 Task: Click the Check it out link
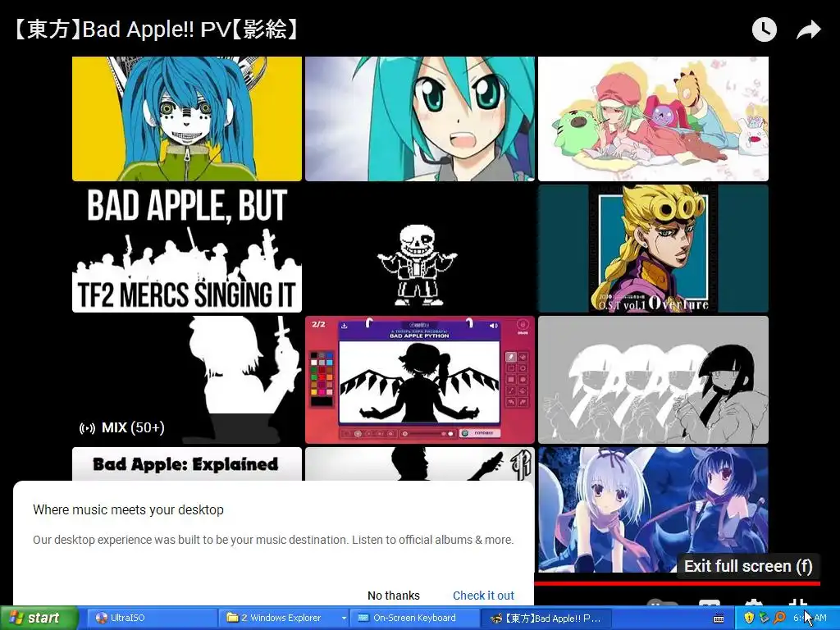[483, 596]
